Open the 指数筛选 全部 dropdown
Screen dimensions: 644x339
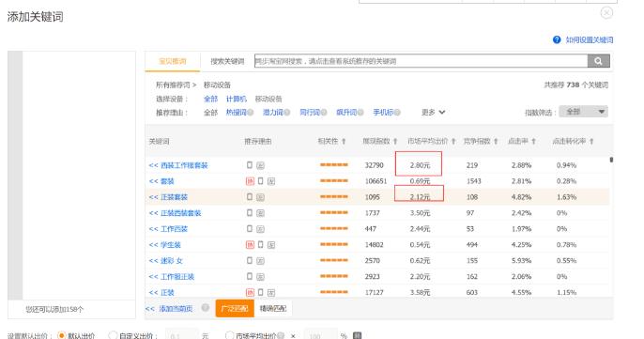tap(583, 112)
